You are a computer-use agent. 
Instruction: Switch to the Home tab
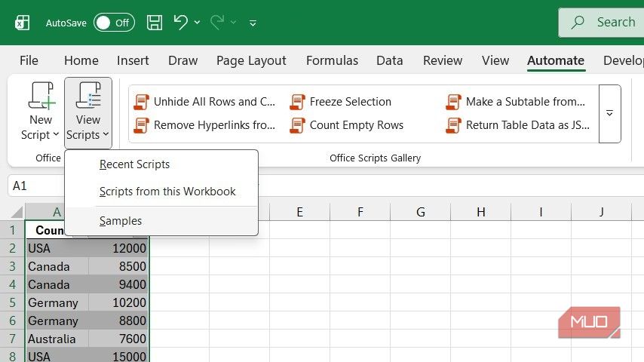coord(81,60)
